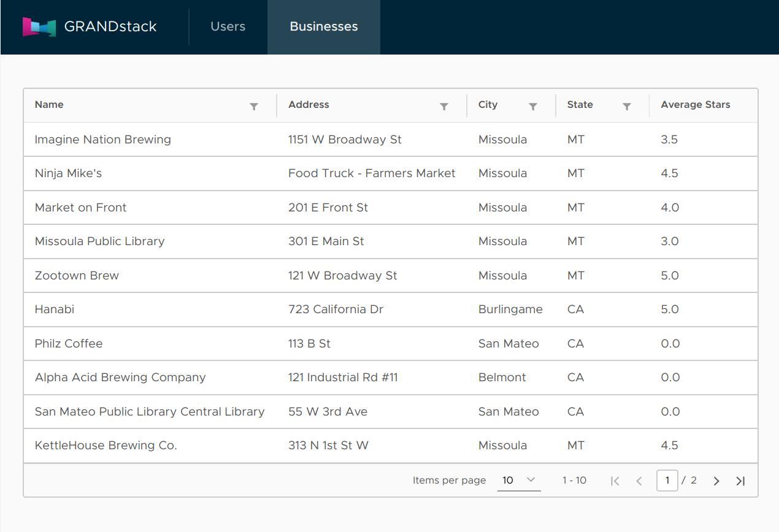779x532 pixels.
Task: Expand the items per page dropdown
Action: (519, 481)
